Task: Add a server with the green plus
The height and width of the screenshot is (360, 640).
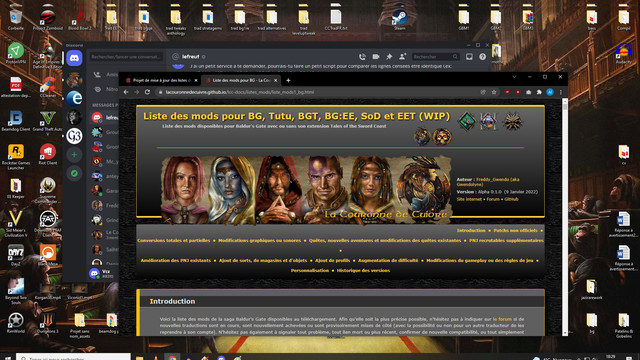Action: pos(74,155)
